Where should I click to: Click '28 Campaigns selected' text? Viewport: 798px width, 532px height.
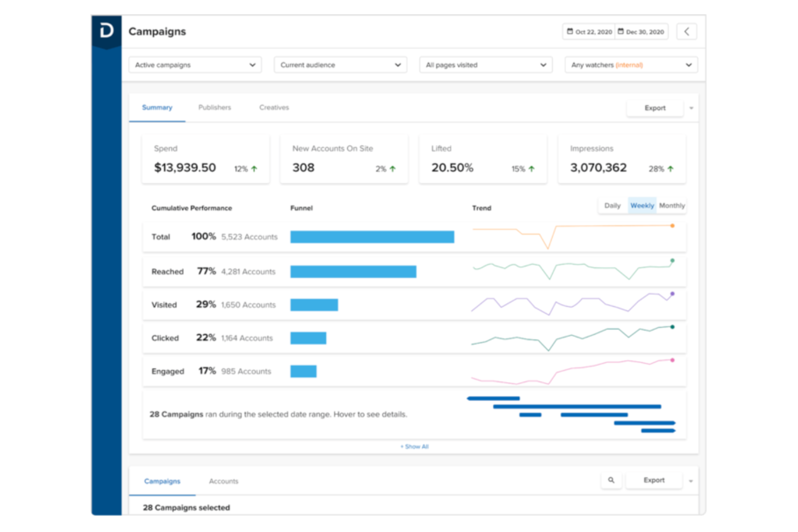point(186,508)
